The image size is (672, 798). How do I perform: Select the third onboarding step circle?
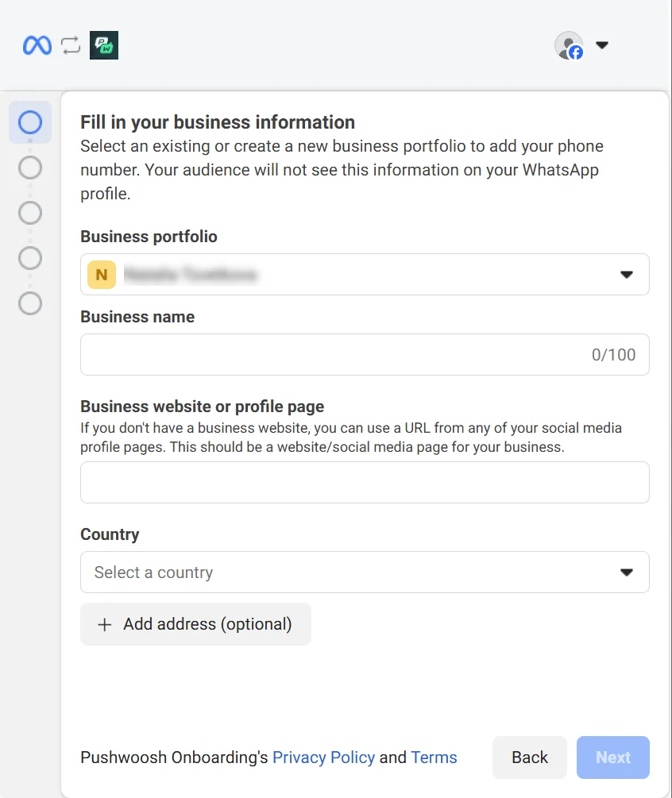(30, 213)
